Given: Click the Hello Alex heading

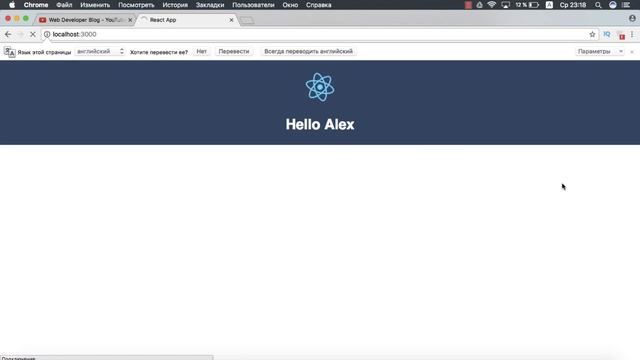Looking at the screenshot, I should point(320,124).
